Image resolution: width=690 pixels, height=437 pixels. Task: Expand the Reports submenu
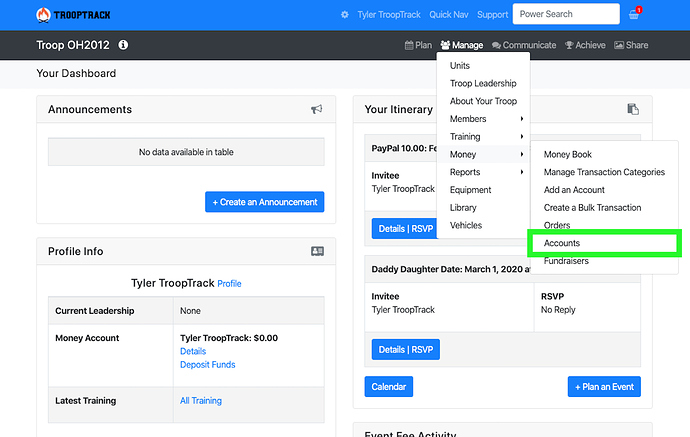pyautogui.click(x=483, y=172)
